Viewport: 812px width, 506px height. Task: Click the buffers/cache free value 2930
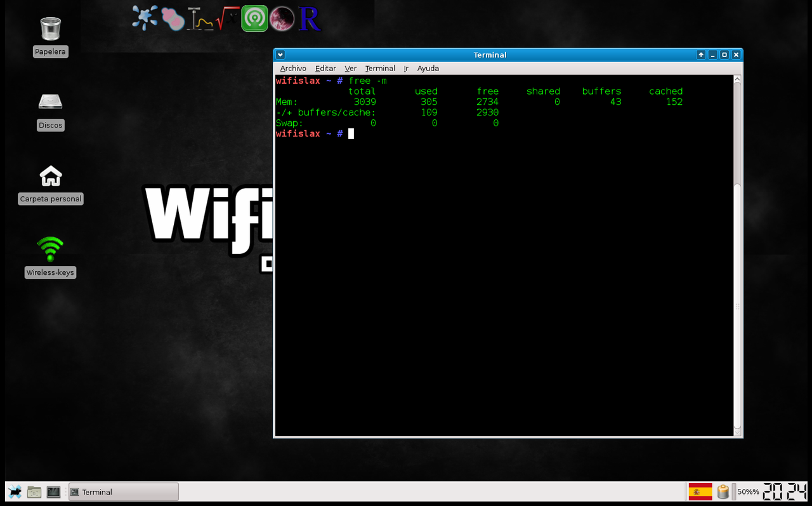[487, 112]
